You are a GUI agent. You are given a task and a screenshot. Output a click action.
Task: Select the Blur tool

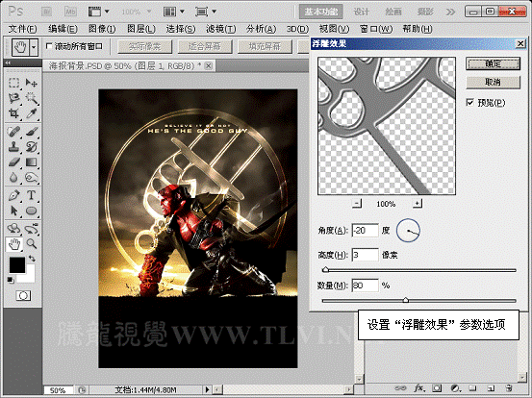point(13,177)
